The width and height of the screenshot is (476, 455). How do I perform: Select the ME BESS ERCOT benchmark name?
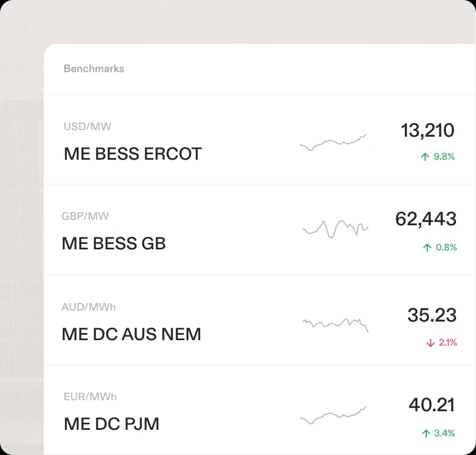coord(132,154)
